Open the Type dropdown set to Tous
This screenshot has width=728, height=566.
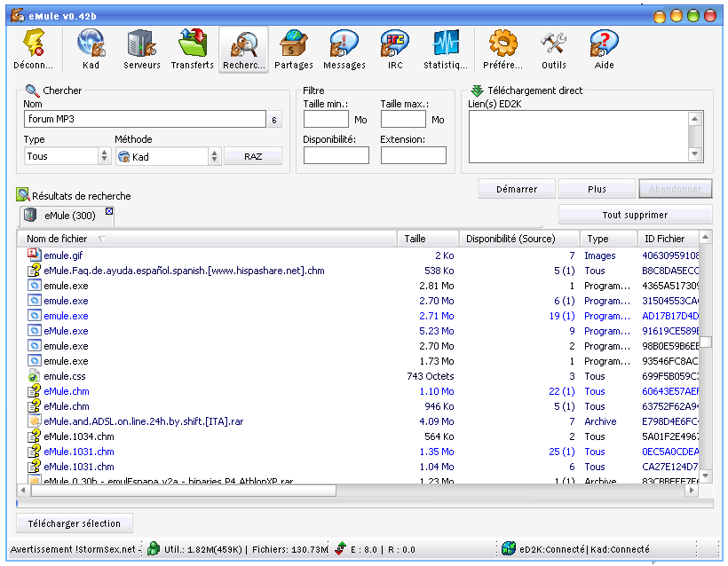pos(67,156)
